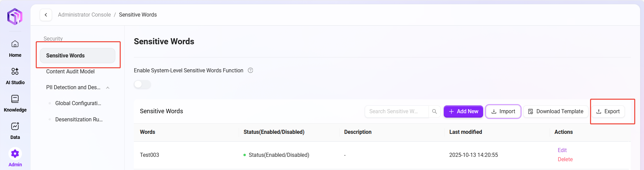Go to the Knowledge section

pyautogui.click(x=15, y=103)
